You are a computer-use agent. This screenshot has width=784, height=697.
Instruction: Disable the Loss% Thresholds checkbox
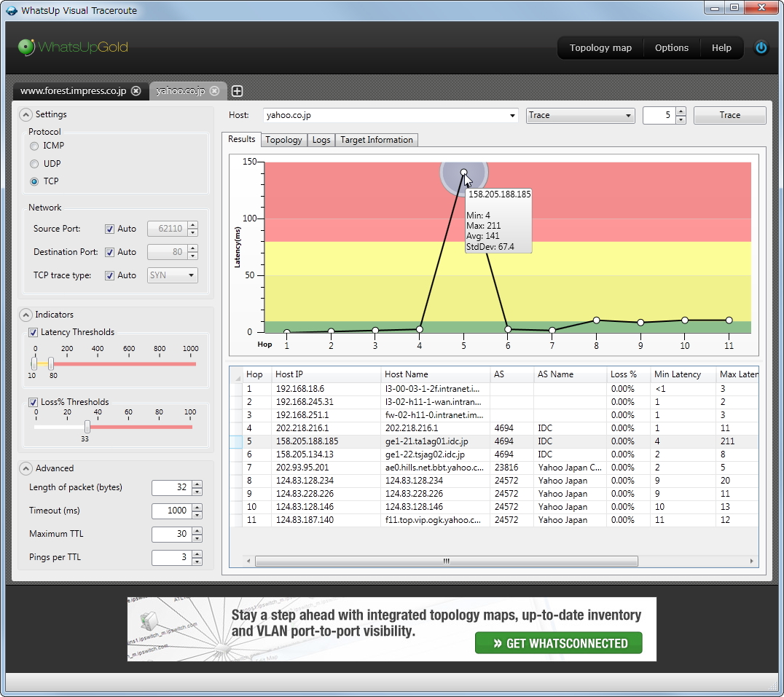coord(33,402)
